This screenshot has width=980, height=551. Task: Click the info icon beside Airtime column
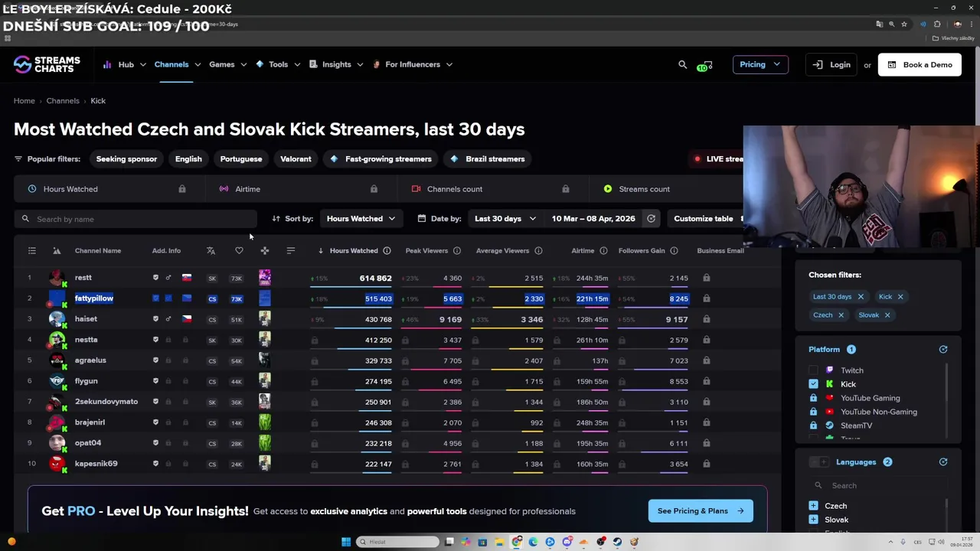[x=603, y=251]
